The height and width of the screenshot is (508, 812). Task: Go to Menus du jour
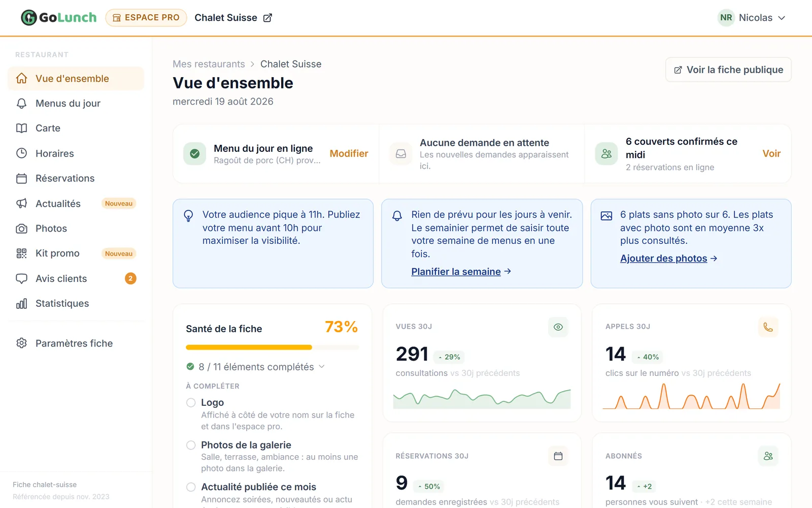[x=76, y=103]
